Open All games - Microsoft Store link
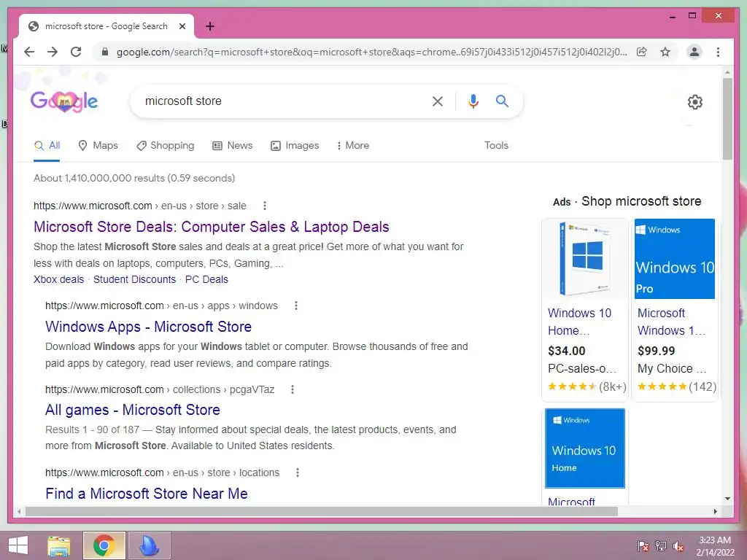Screen dimensions: 747x560 click(x=133, y=410)
